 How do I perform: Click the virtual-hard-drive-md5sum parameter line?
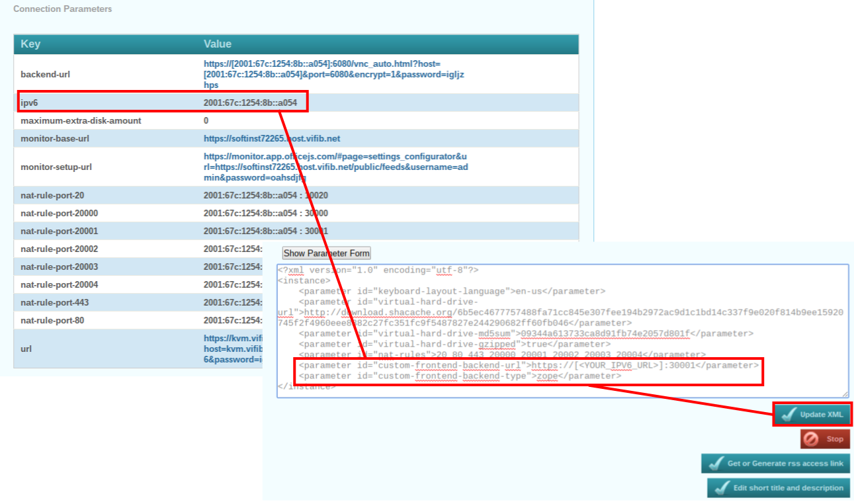click(x=525, y=333)
